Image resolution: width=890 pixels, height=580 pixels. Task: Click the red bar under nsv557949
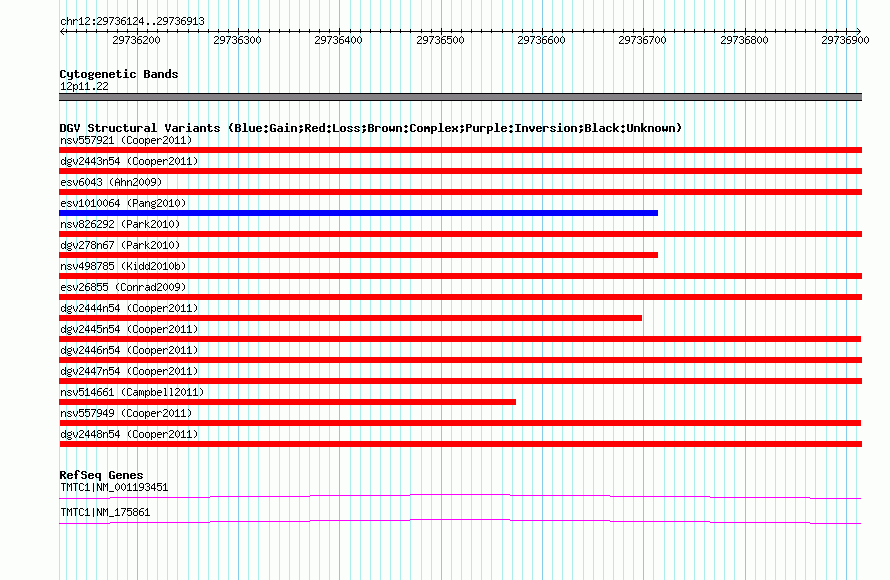coord(460,423)
